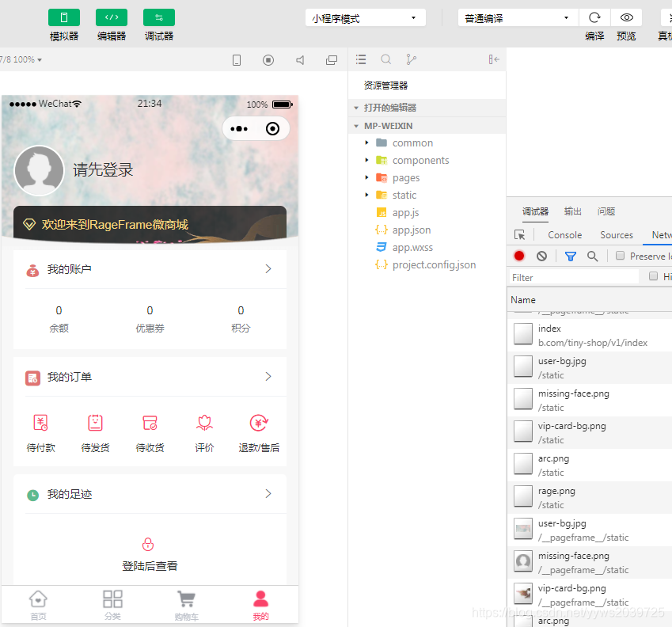Toggle the network filter funnel icon

(571, 256)
